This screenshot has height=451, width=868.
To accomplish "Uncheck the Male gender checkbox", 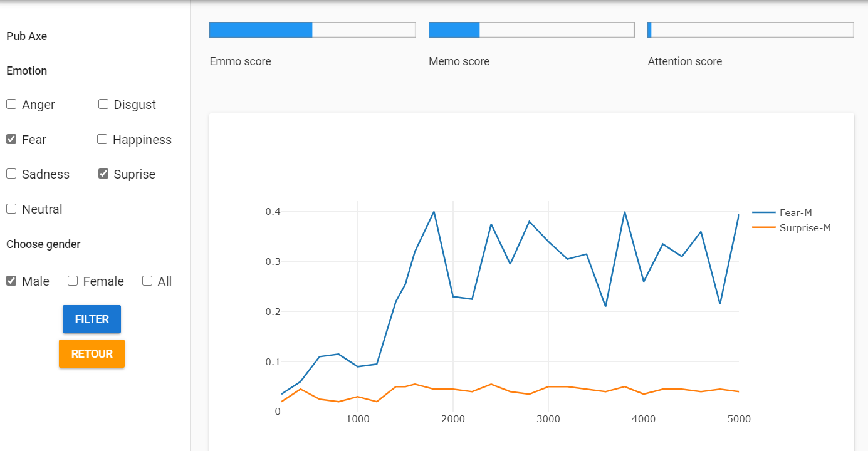I will (x=11, y=281).
